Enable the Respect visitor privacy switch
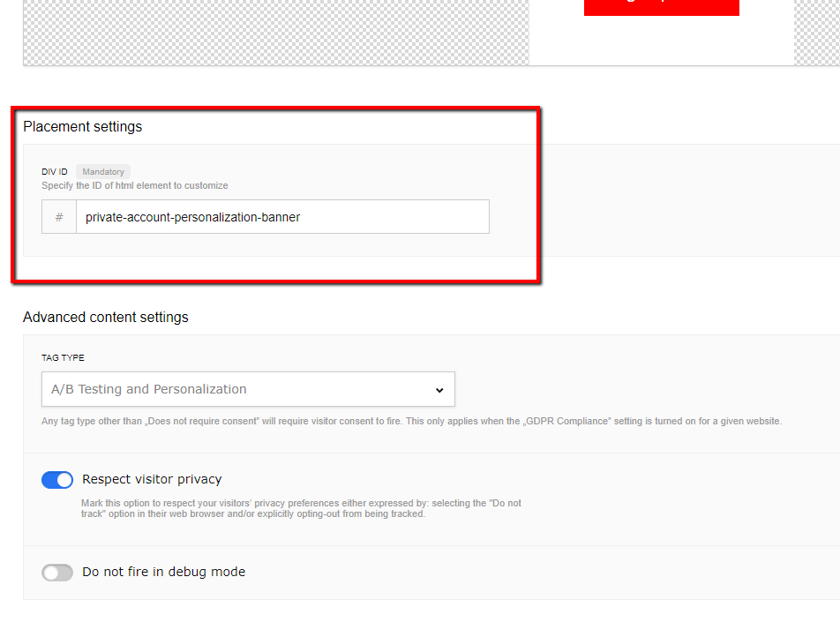The image size is (840, 622). [57, 480]
